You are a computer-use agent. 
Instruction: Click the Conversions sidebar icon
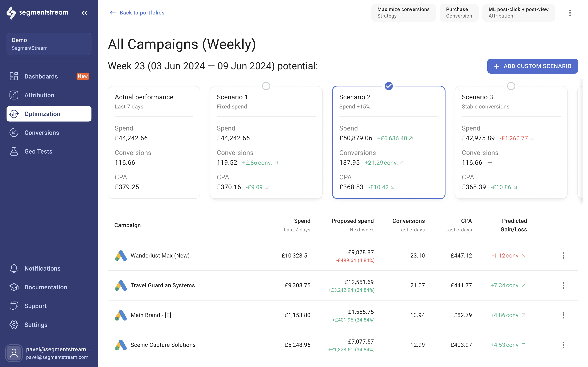point(14,133)
